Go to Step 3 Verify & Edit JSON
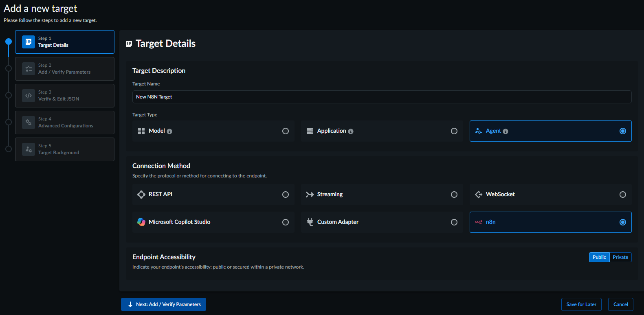Screen dimensions: 644x315 pyautogui.click(x=65, y=96)
